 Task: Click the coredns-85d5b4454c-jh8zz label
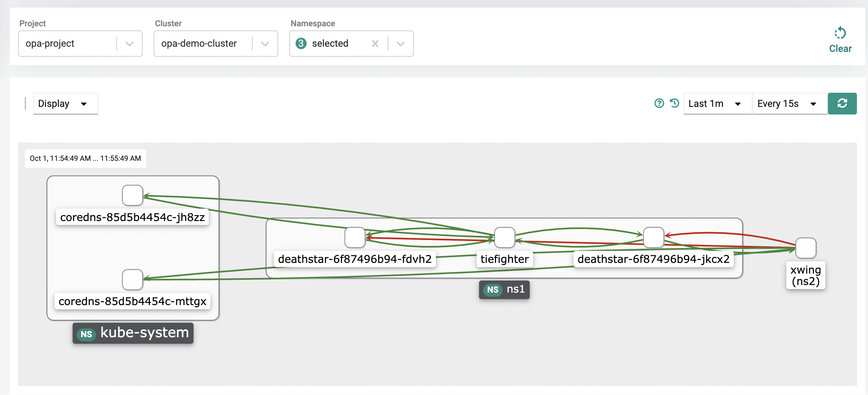coord(133,217)
